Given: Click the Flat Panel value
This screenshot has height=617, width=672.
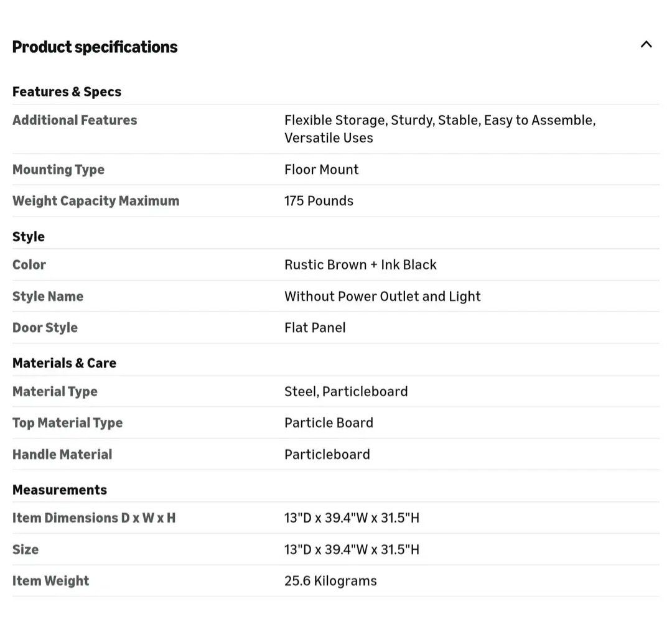Looking at the screenshot, I should (x=315, y=328).
